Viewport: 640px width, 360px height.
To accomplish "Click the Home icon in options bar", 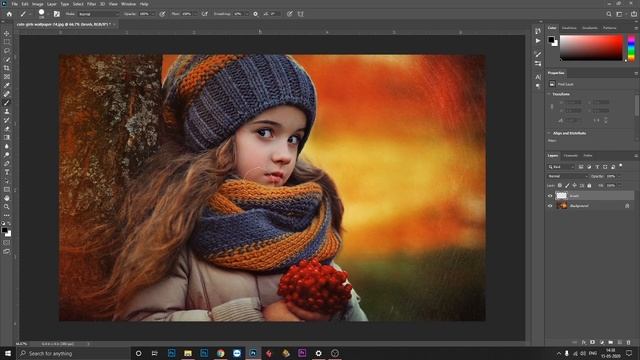I will point(9,14).
